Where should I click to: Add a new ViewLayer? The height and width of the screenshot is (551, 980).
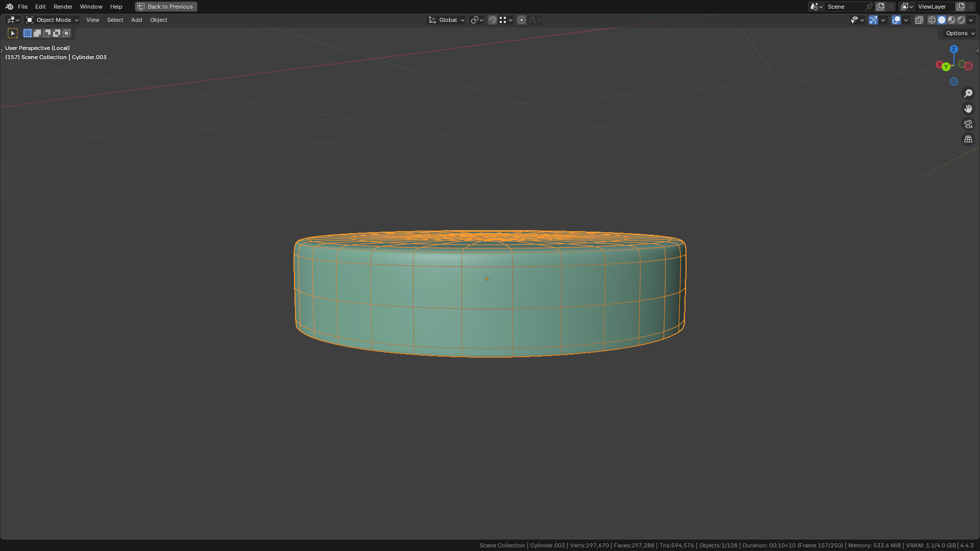961,7
